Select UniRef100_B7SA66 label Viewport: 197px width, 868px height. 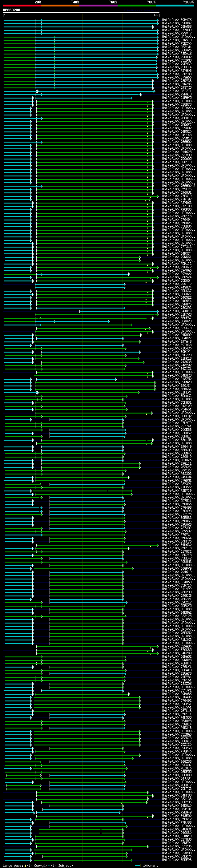pyautogui.click(x=176, y=78)
